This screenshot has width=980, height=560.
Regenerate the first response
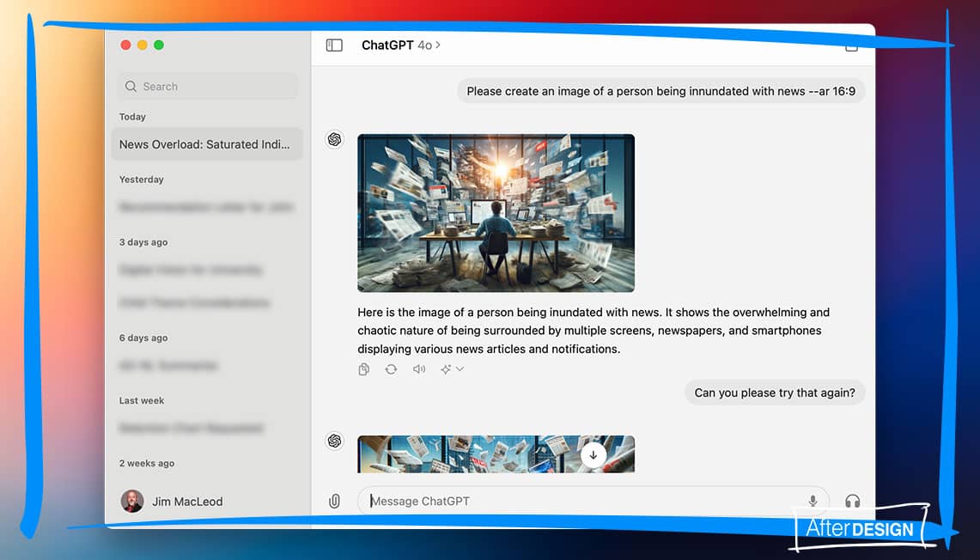(x=391, y=369)
